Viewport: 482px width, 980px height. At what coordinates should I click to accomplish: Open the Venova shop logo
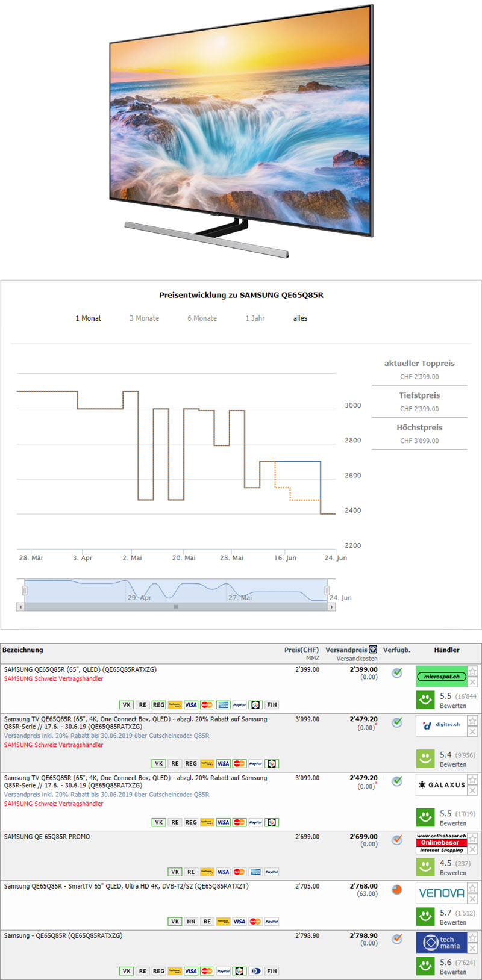click(441, 893)
